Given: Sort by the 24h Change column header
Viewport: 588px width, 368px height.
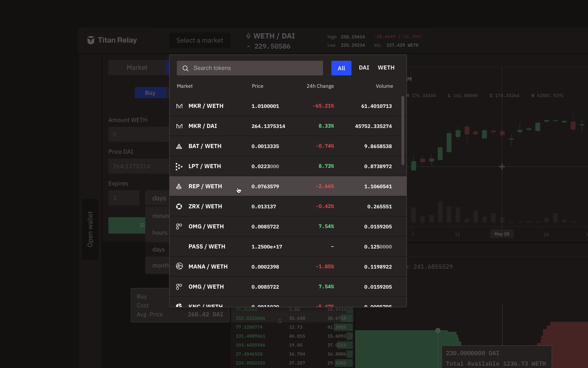Looking at the screenshot, I should tap(320, 86).
